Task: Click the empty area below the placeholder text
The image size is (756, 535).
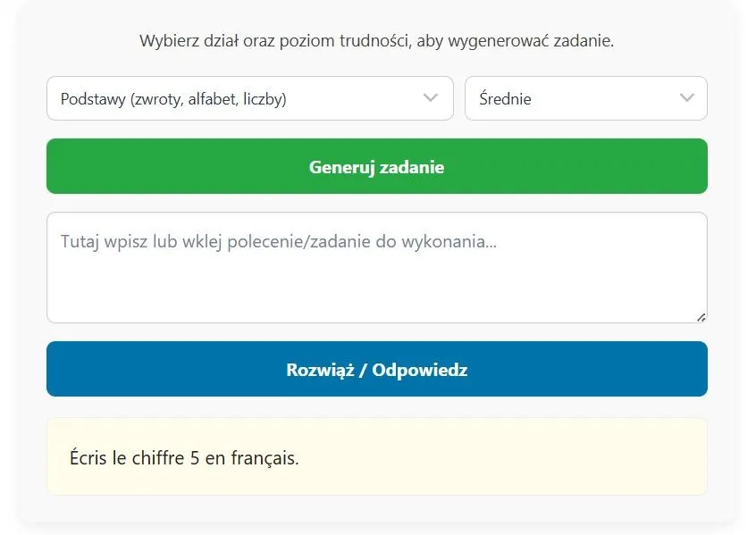Action: [x=376, y=290]
